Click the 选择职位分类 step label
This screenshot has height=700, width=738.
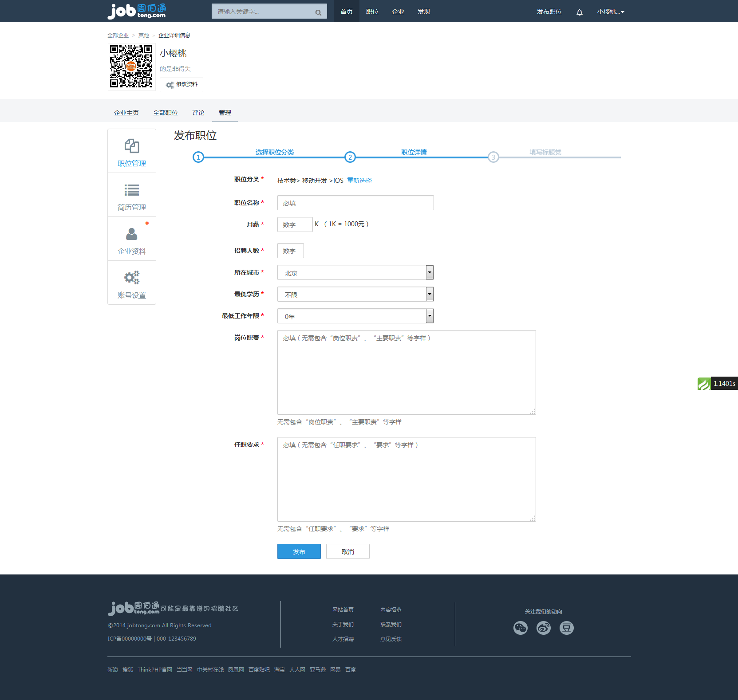click(275, 152)
